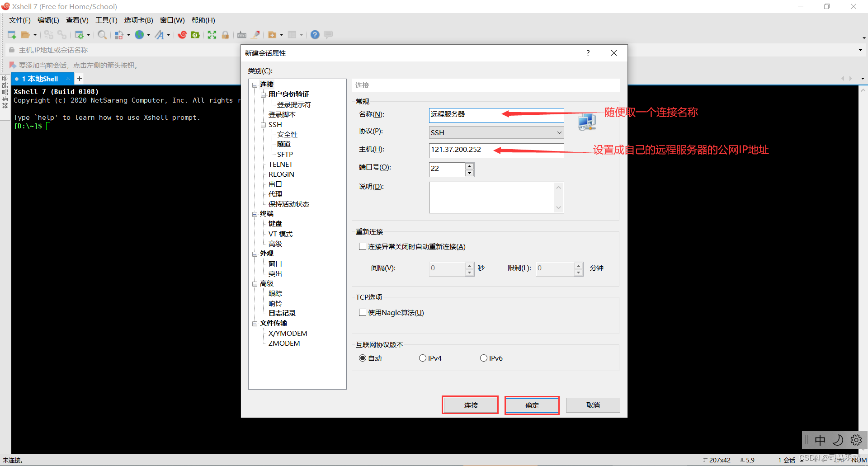The image size is (868, 466).
Task: Open the 查看(V) menu
Action: click(x=77, y=20)
